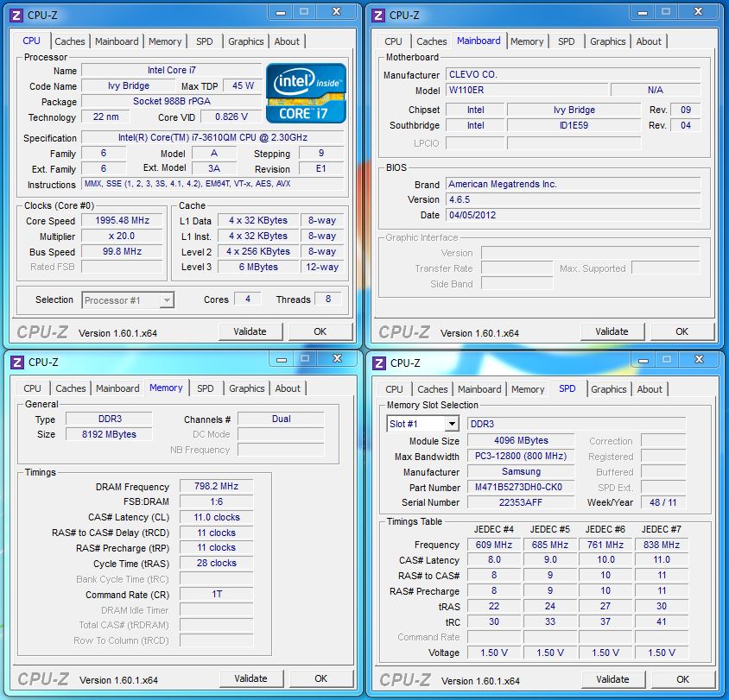
Task: Click the CPU-Z logo icon in SPD window title bar
Action: pyautogui.click(x=379, y=363)
